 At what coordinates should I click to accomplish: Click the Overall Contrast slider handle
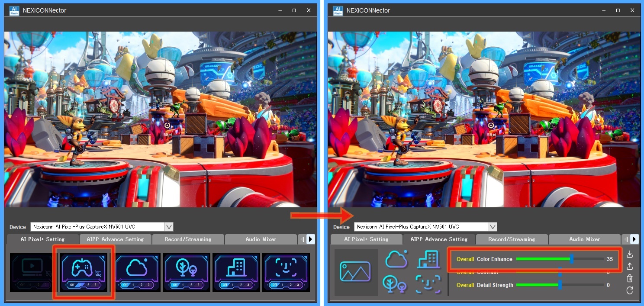(x=560, y=272)
